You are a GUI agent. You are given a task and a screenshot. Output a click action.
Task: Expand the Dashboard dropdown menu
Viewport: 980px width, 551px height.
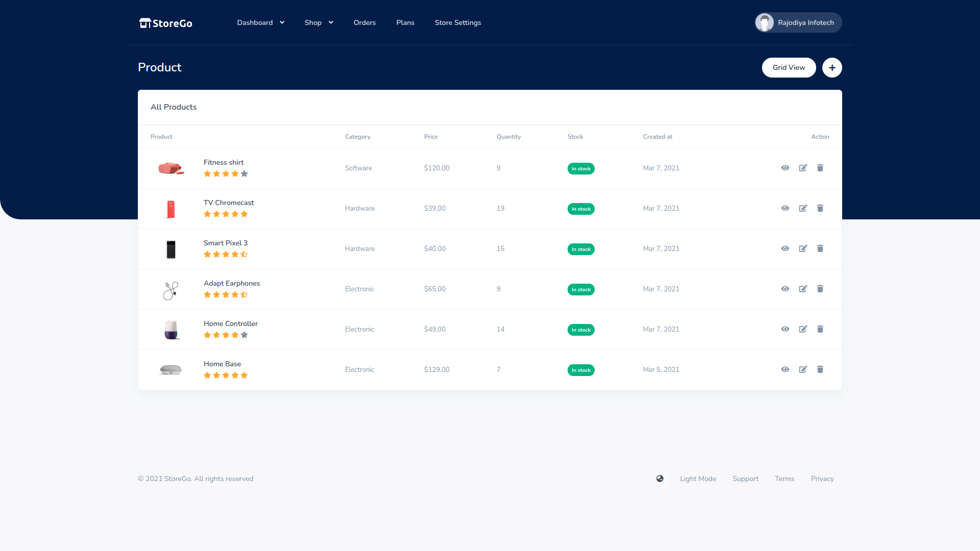[x=261, y=22]
